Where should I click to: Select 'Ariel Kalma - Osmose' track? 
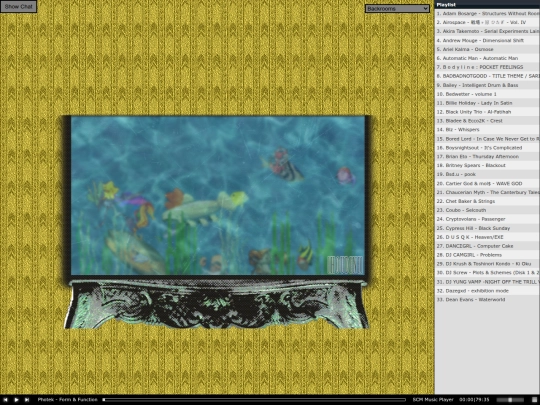pos(487,49)
